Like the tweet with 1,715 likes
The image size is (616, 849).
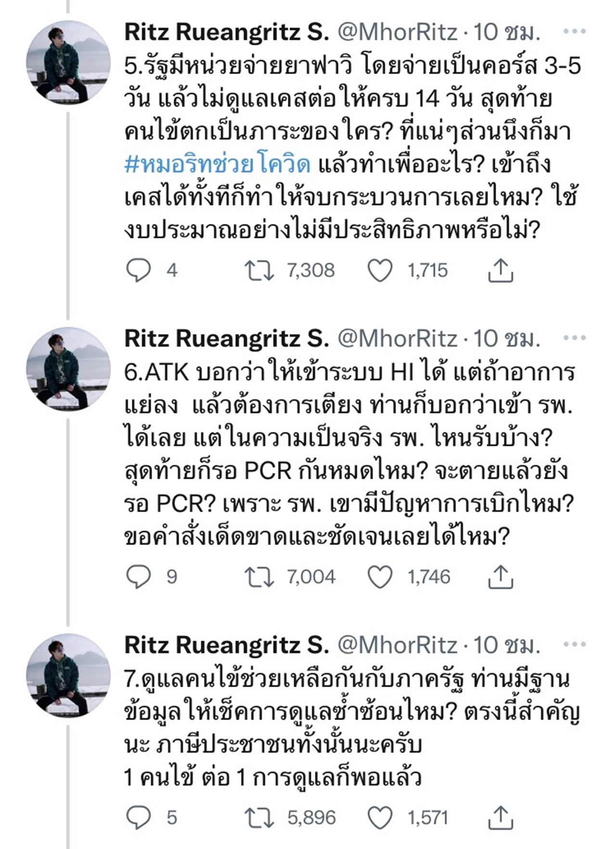click(x=380, y=270)
